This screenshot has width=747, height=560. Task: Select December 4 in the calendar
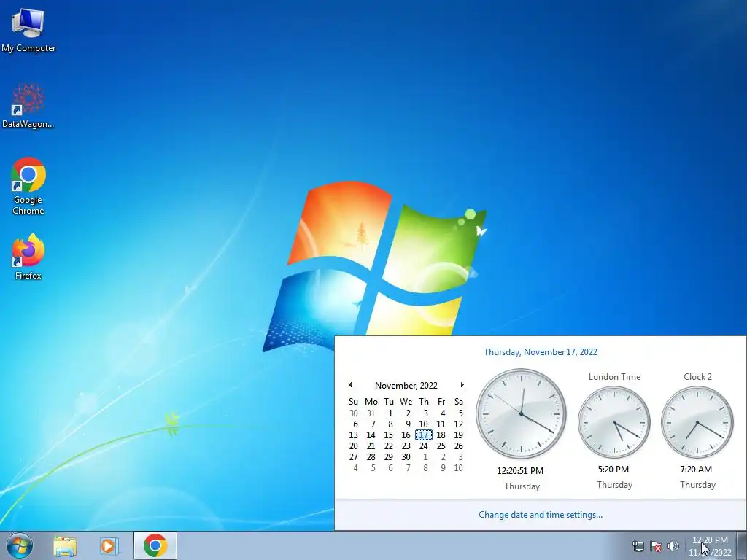(x=355, y=468)
